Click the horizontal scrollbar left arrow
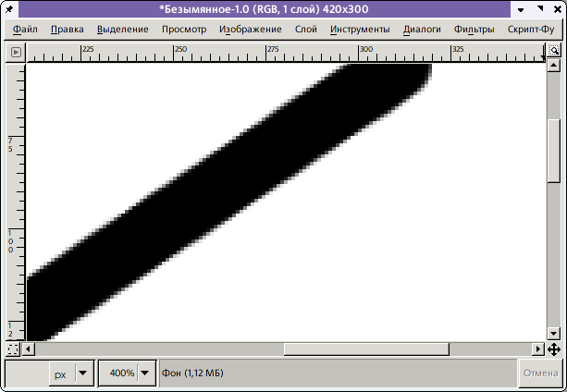This screenshot has width=567, height=392. tap(30, 349)
